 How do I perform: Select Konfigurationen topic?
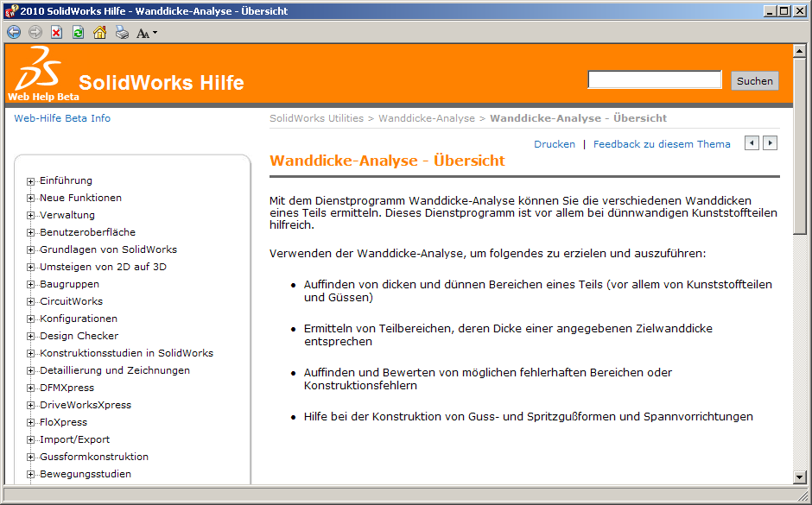(79, 319)
